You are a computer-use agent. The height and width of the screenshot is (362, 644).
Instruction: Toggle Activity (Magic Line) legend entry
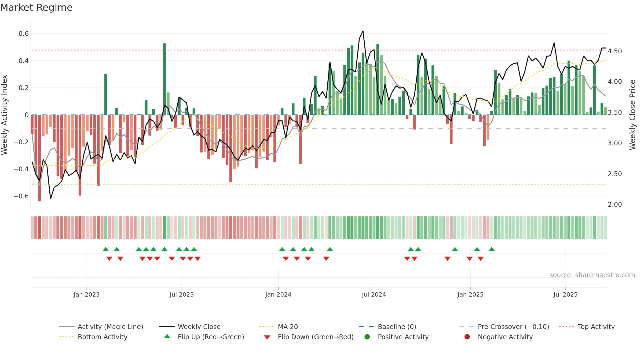click(x=101, y=327)
